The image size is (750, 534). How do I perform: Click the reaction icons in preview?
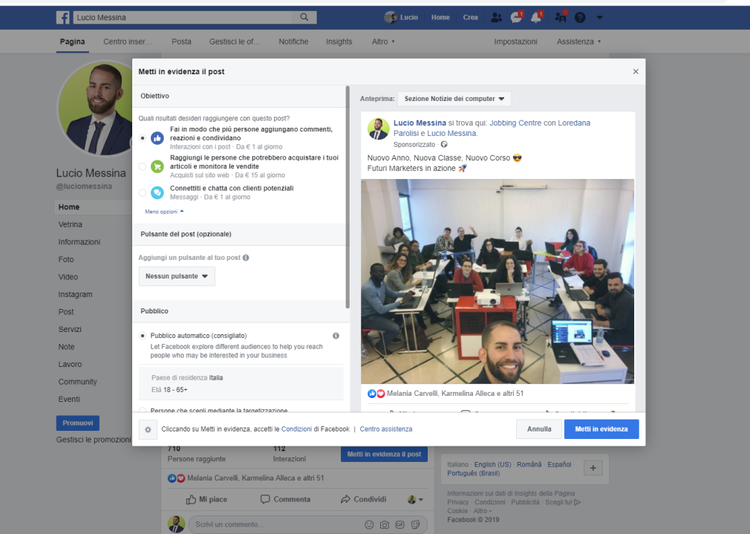(376, 393)
